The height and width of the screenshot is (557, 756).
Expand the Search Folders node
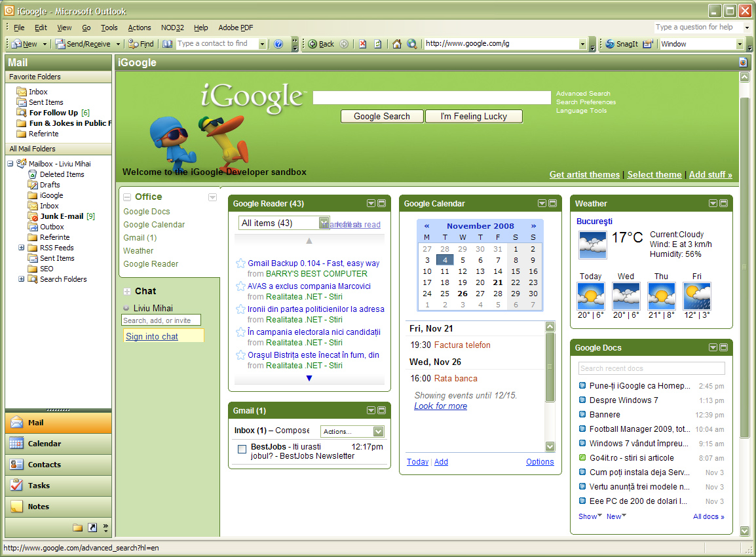point(21,279)
